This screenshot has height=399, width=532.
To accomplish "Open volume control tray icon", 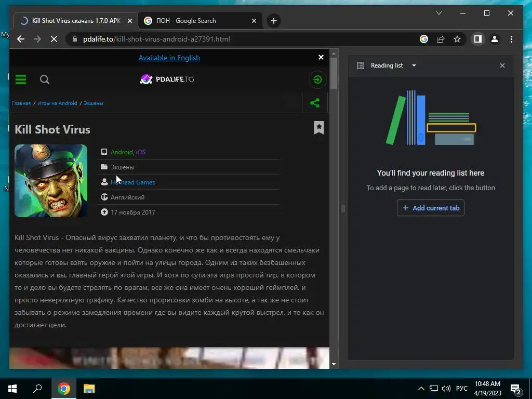I will [x=446, y=389].
